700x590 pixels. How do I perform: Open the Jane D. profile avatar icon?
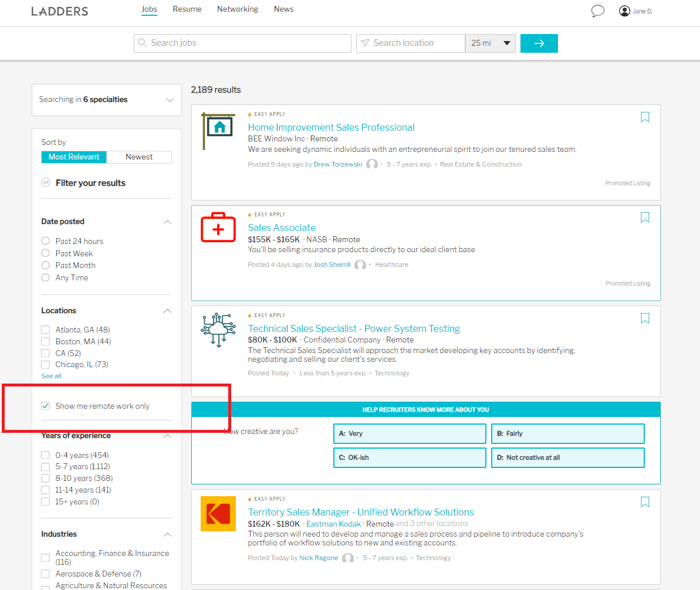624,11
